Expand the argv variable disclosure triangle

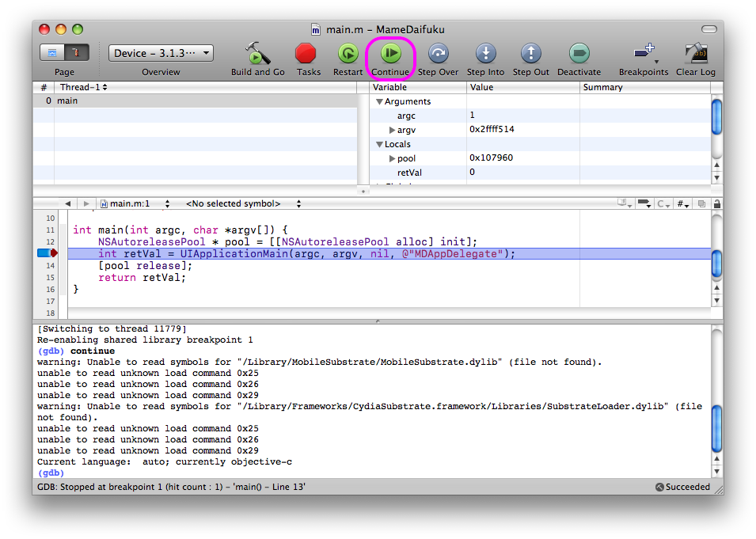(x=392, y=130)
